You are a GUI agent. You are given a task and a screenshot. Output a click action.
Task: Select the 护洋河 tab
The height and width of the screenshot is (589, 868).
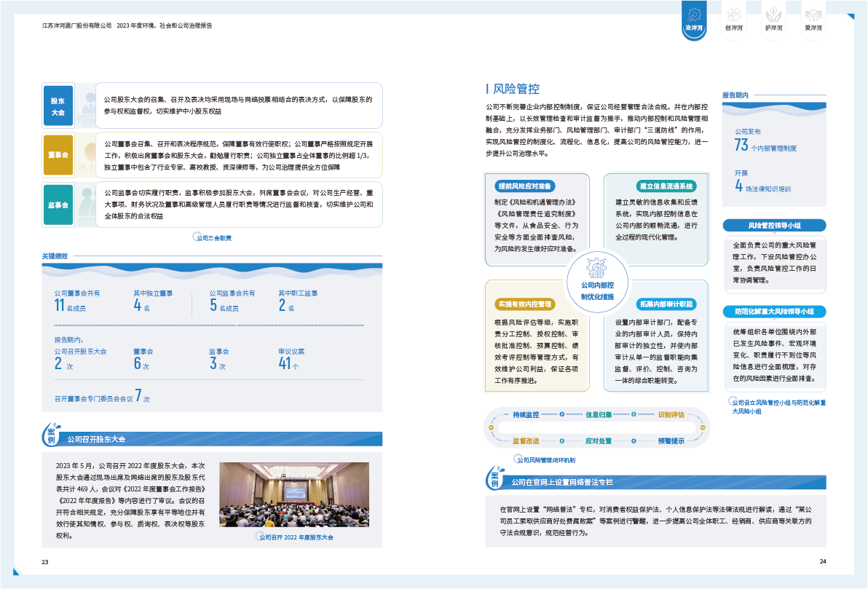773,19
